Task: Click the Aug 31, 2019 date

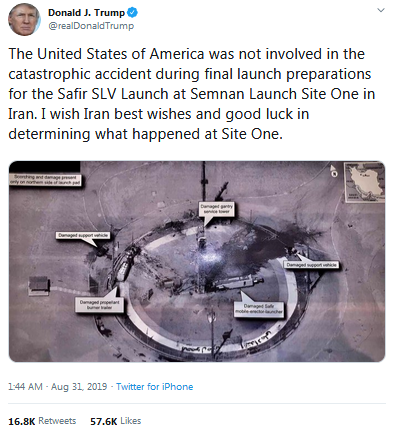Action: (79, 387)
